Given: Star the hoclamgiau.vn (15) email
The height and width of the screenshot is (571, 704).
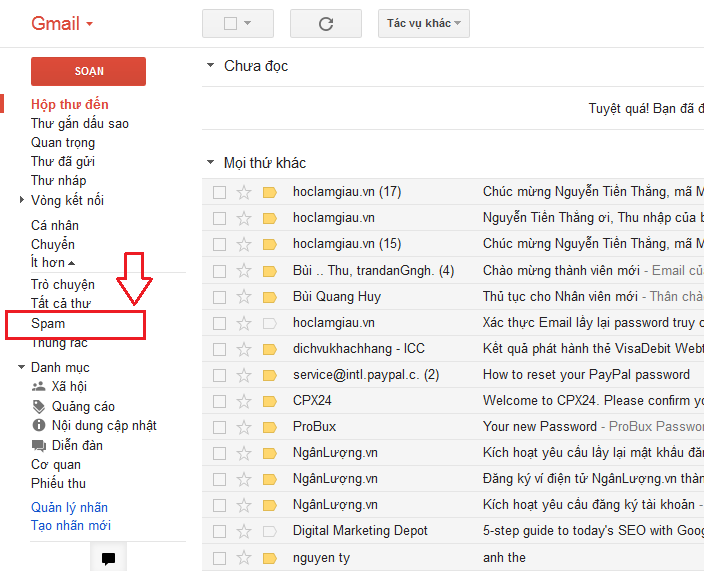Looking at the screenshot, I should pyautogui.click(x=244, y=245).
